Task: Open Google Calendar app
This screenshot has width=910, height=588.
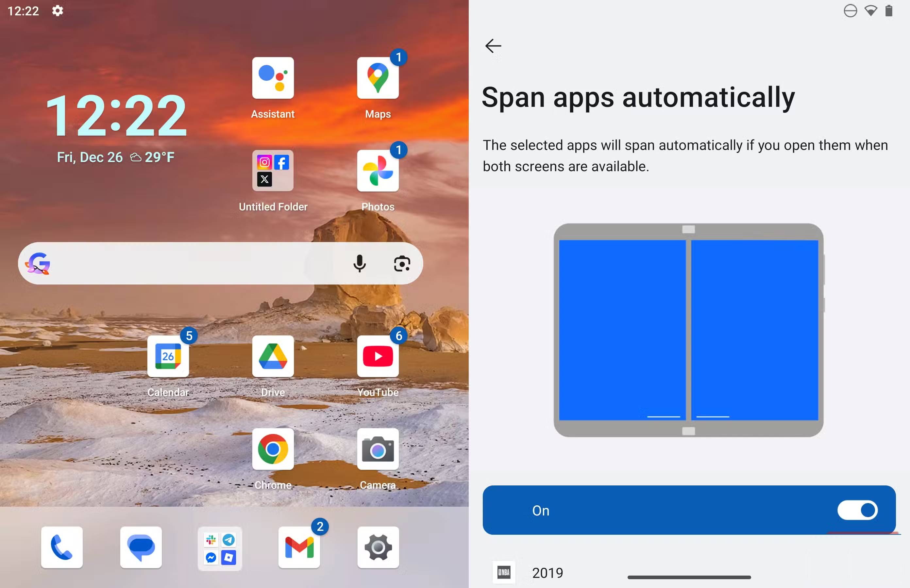Action: (168, 356)
